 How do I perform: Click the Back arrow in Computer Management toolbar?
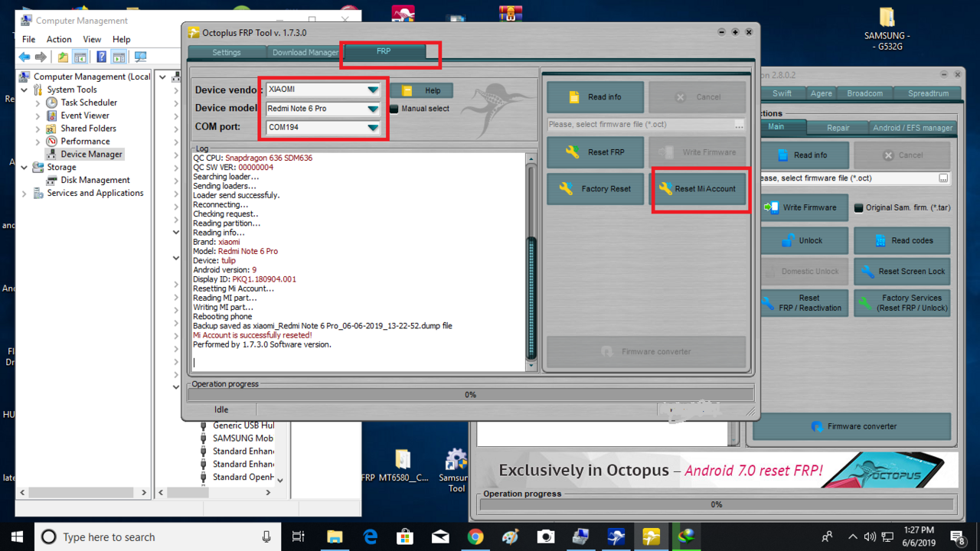[24, 57]
